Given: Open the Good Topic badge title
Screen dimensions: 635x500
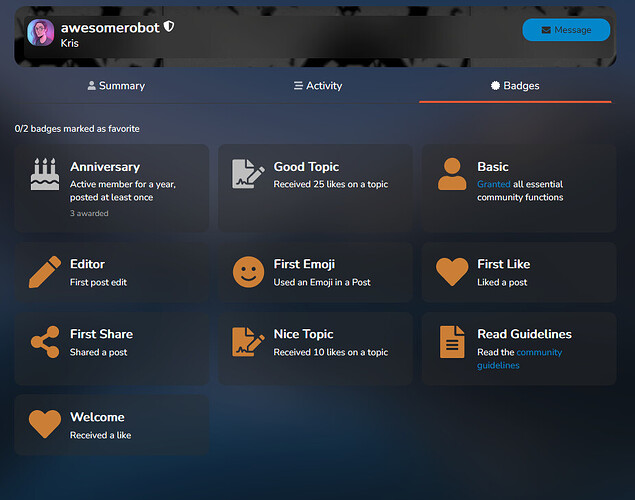Looking at the screenshot, I should click(306, 167).
